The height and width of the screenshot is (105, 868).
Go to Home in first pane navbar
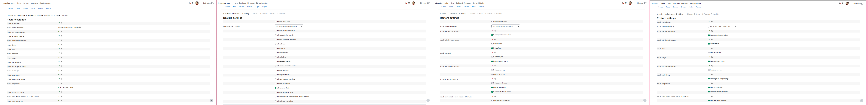pyautogui.click(x=19, y=3)
